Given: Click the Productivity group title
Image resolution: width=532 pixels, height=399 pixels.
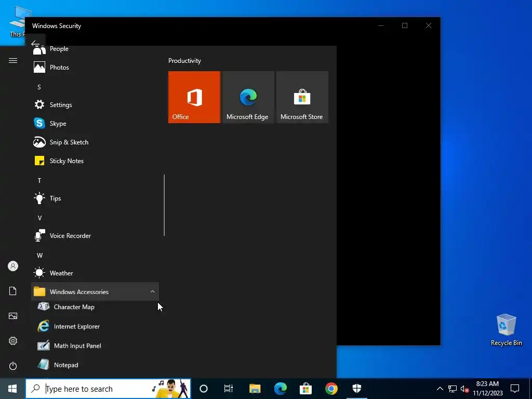Looking at the screenshot, I should coord(184,61).
